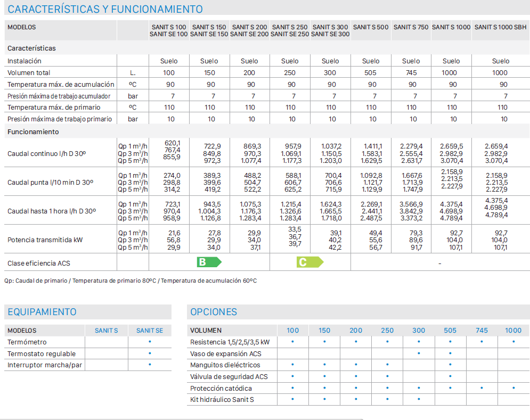This screenshot has width=530, height=420.
Task: Click the 'SANIT S' column header in Equipamiento
Action: coord(106,331)
